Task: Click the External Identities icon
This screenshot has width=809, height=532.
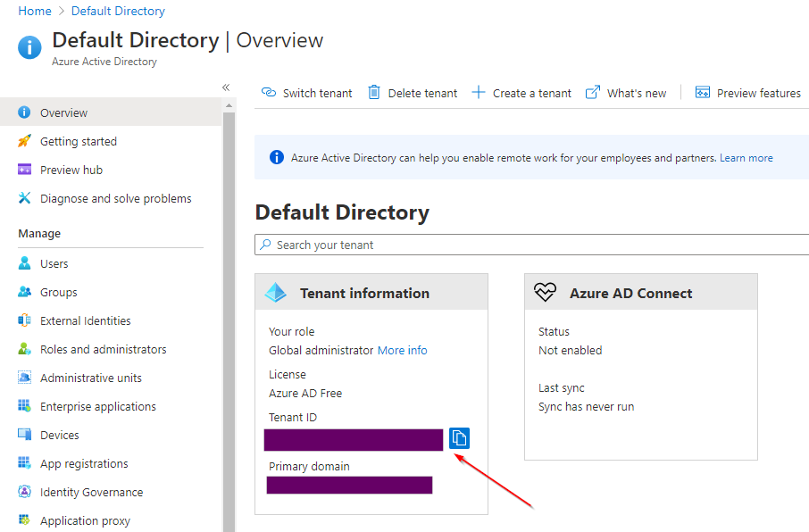Action: point(24,320)
